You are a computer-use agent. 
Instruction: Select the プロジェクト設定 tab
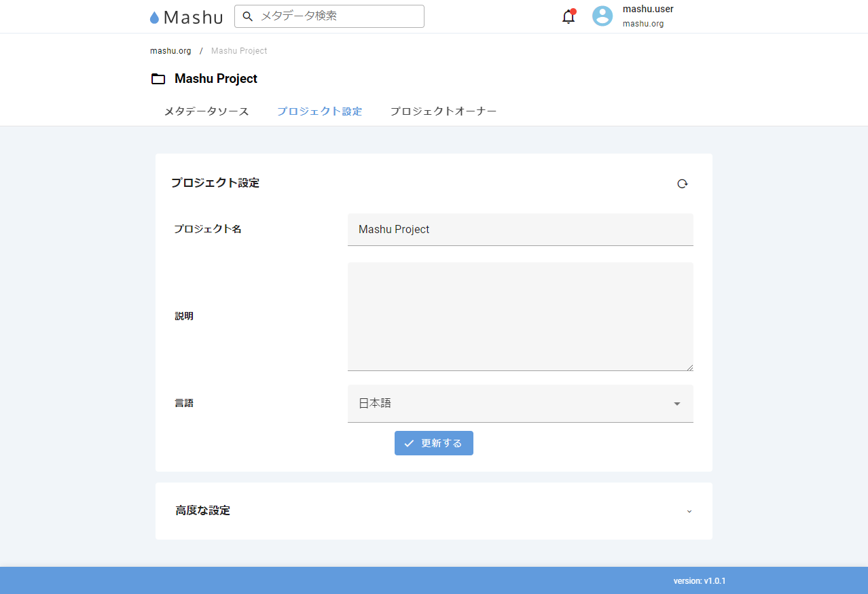coord(319,111)
